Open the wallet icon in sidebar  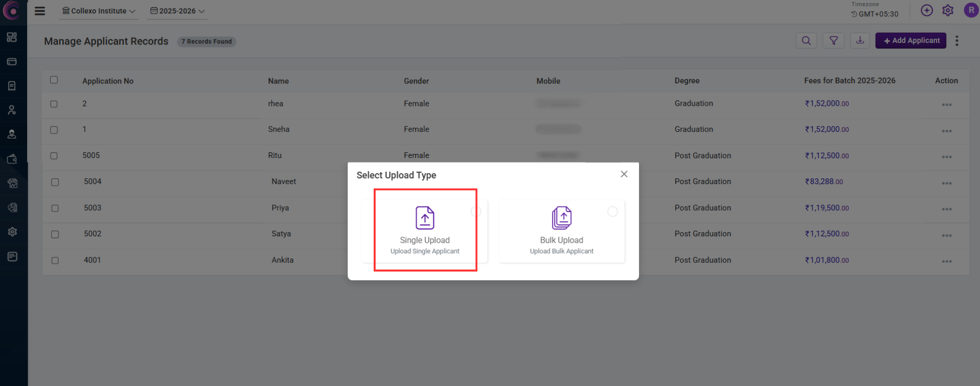[x=12, y=159]
